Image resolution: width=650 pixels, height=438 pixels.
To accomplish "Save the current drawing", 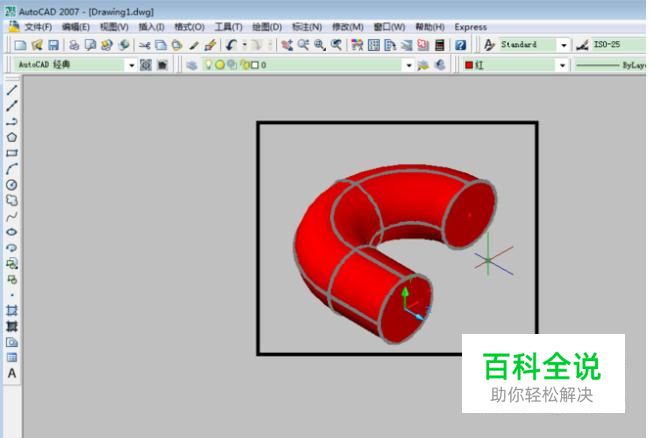I will tap(53, 45).
